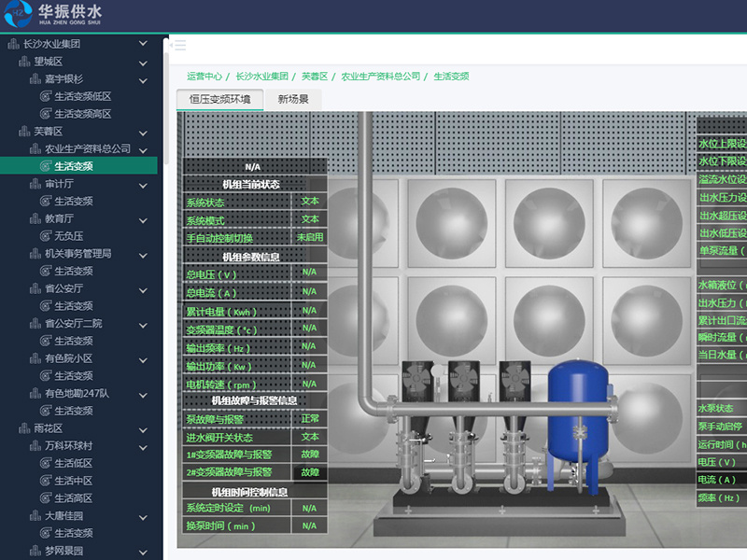
Task: Click the sidebar vertical scrollbar
Action: [x=166, y=102]
